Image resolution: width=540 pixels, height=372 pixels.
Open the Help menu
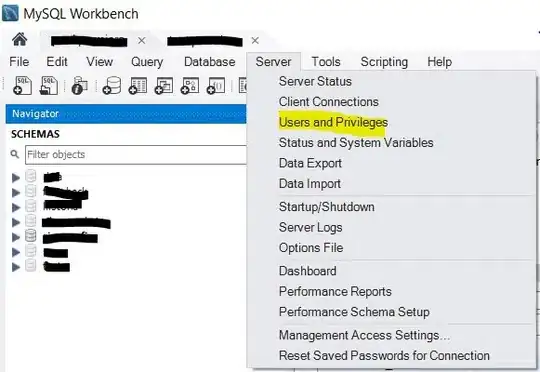pos(439,62)
